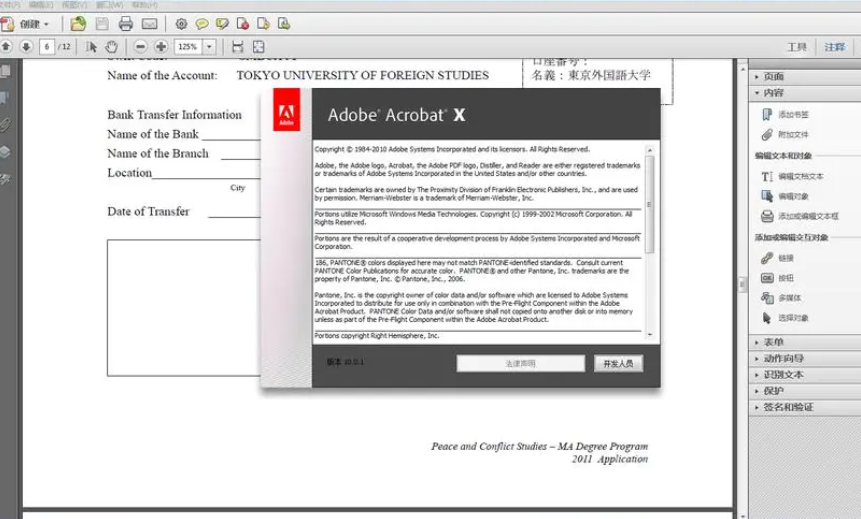Select 编辑对象 tool

pos(785,196)
